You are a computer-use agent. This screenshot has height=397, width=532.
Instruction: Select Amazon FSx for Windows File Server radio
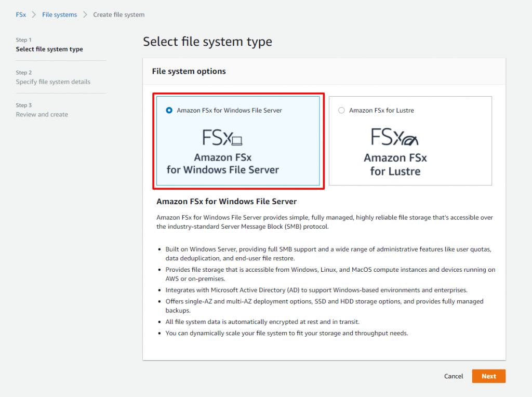click(169, 110)
